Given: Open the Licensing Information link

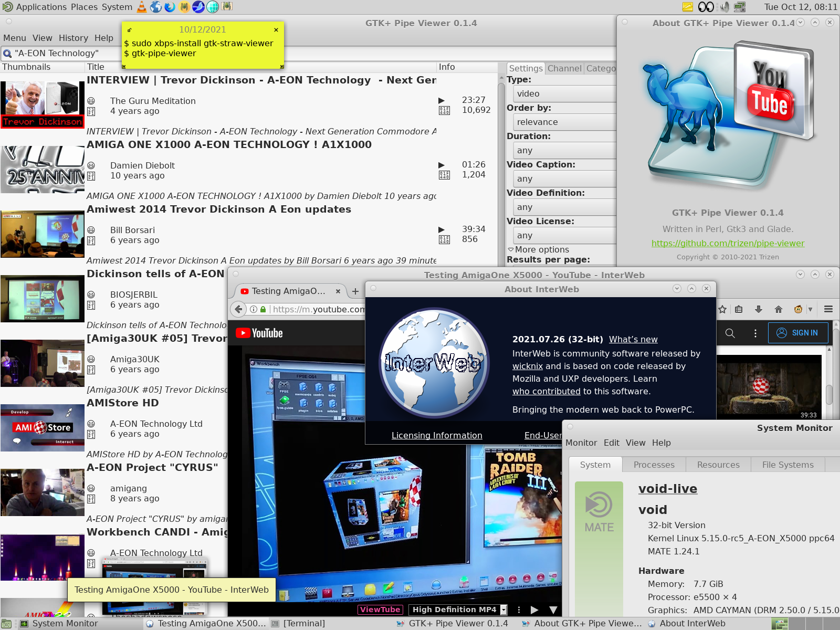Looking at the screenshot, I should 437,435.
